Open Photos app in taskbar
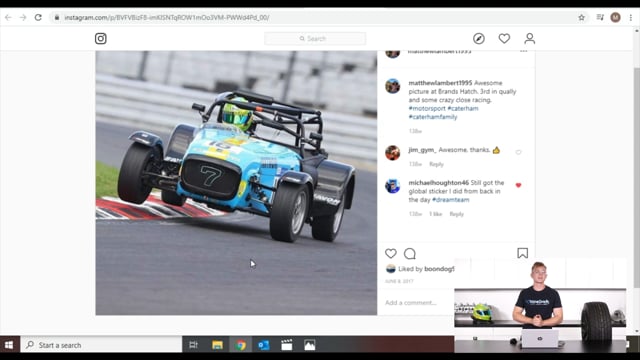The image size is (640, 360). (310, 345)
